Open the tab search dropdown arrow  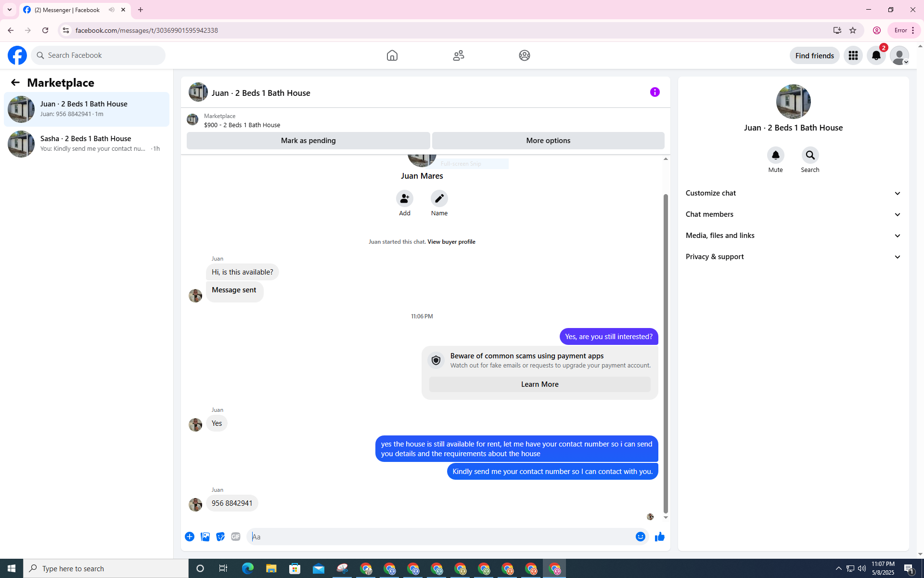pyautogui.click(x=10, y=10)
